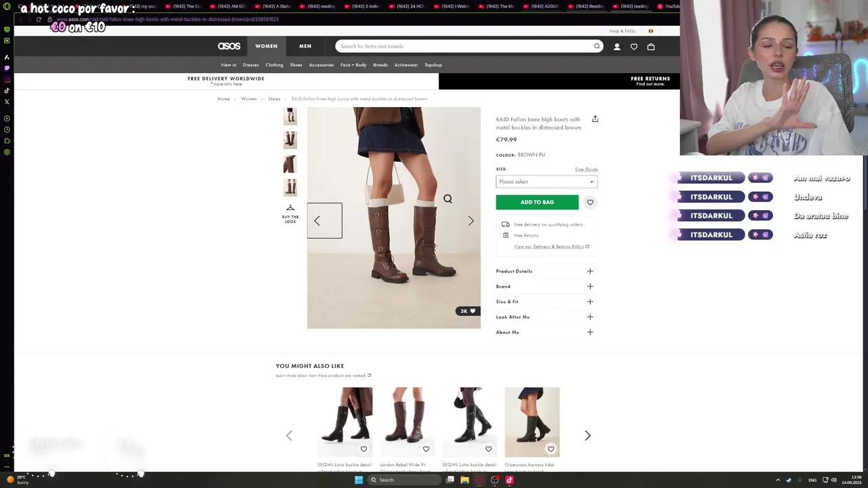Show previous product image with left arrow

click(317, 221)
